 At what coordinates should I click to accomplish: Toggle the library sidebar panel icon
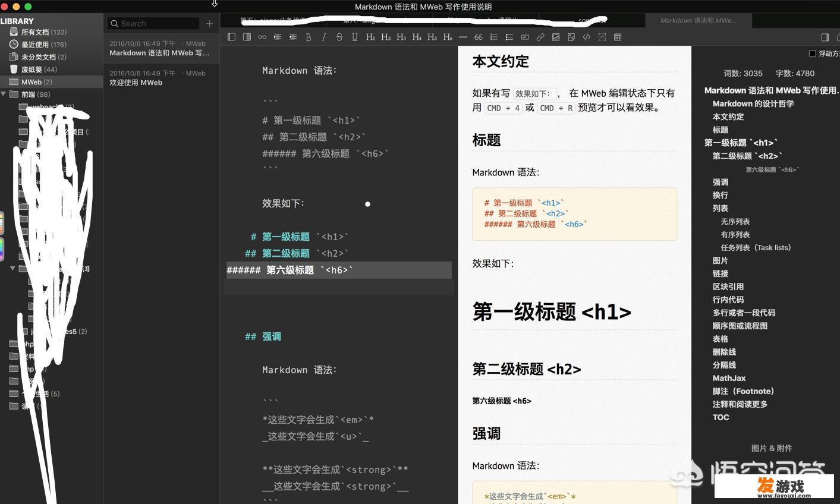(x=231, y=37)
